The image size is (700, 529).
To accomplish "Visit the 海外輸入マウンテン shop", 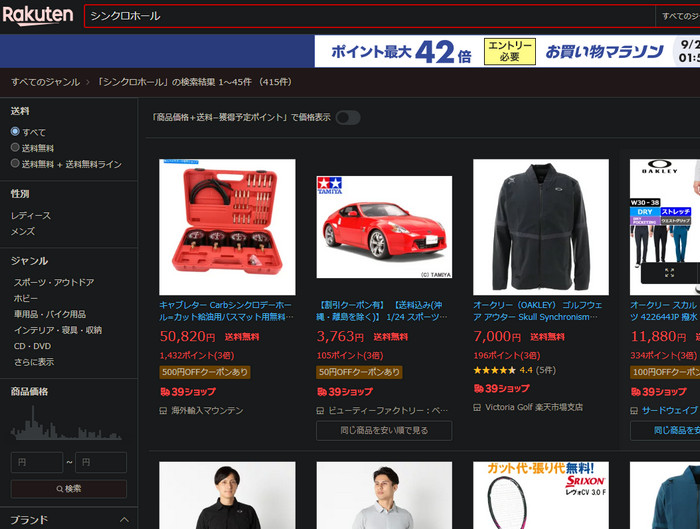I will 207,410.
